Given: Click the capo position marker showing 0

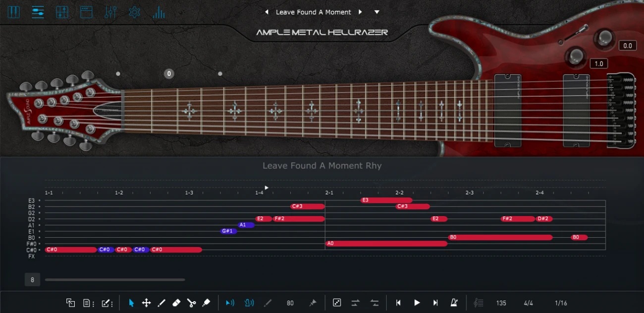Looking at the screenshot, I should point(169,74).
